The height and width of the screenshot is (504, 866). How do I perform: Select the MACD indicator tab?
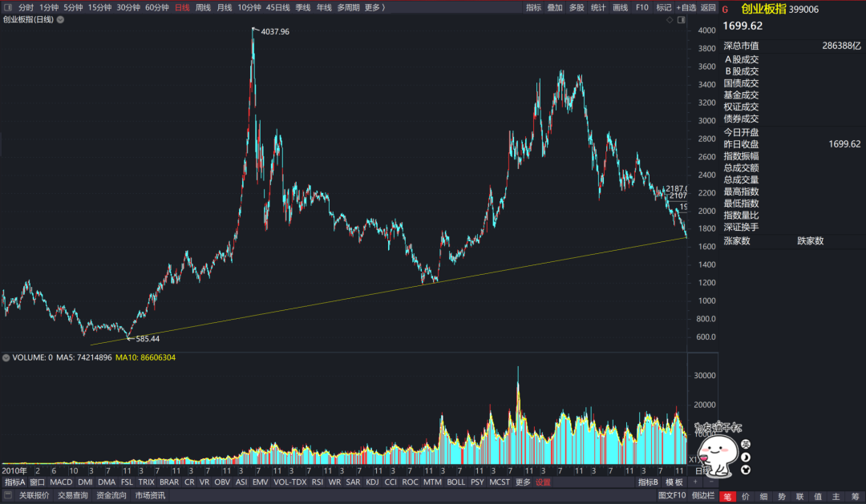click(61, 482)
